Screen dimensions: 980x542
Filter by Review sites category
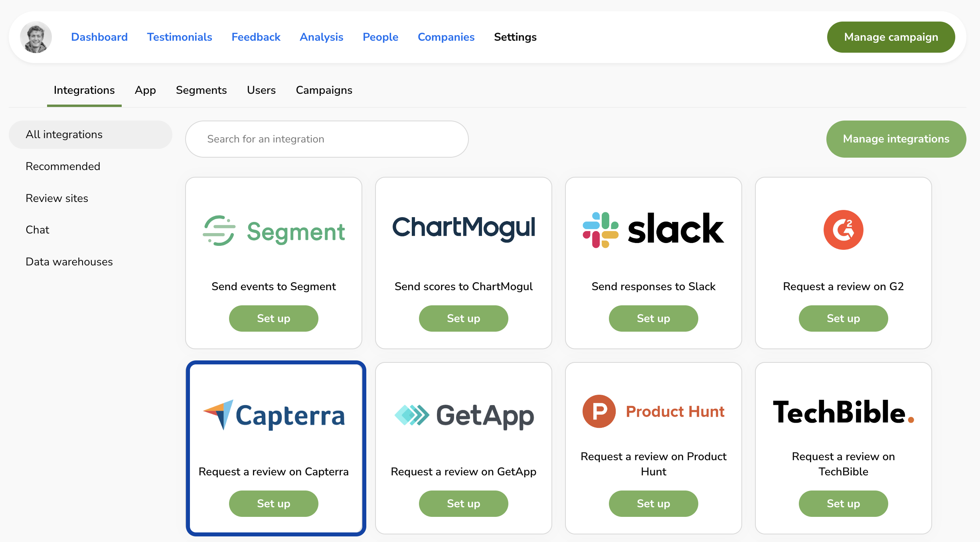click(57, 198)
